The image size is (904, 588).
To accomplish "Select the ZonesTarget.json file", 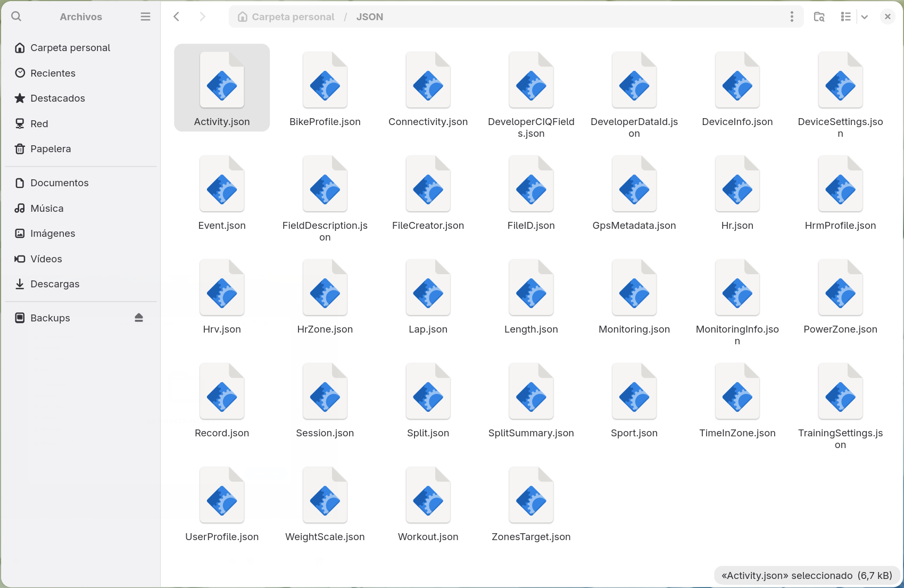I will pyautogui.click(x=531, y=506).
